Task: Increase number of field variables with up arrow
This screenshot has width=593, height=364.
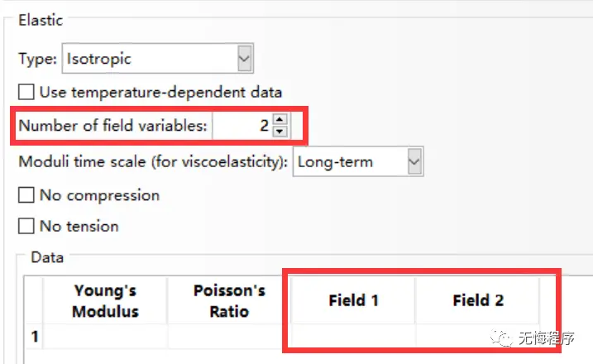Action: 280,121
